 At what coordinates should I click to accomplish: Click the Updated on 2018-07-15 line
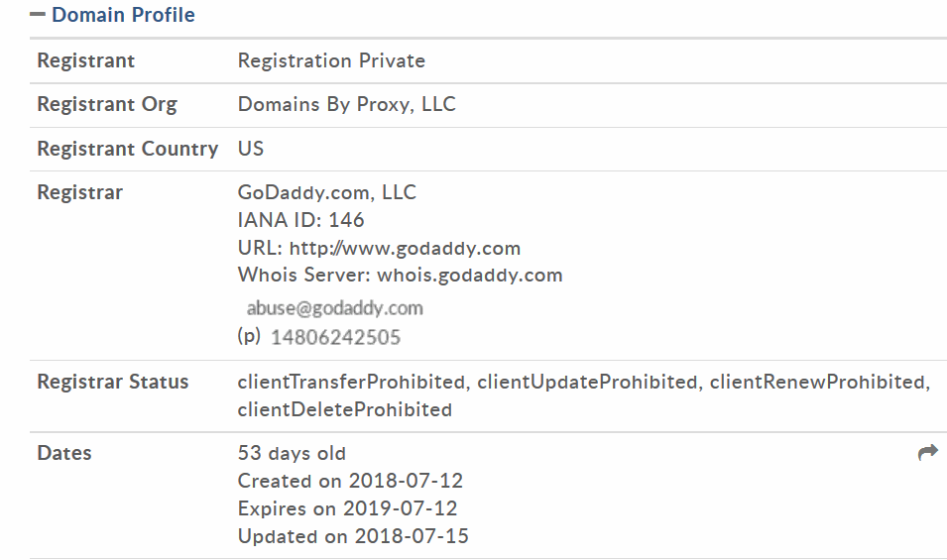pos(353,536)
